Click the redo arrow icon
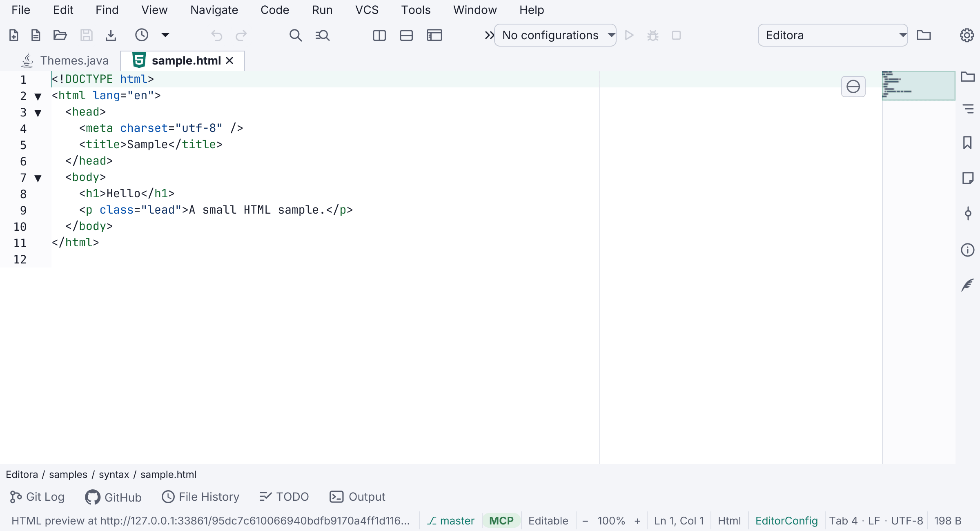 click(241, 36)
